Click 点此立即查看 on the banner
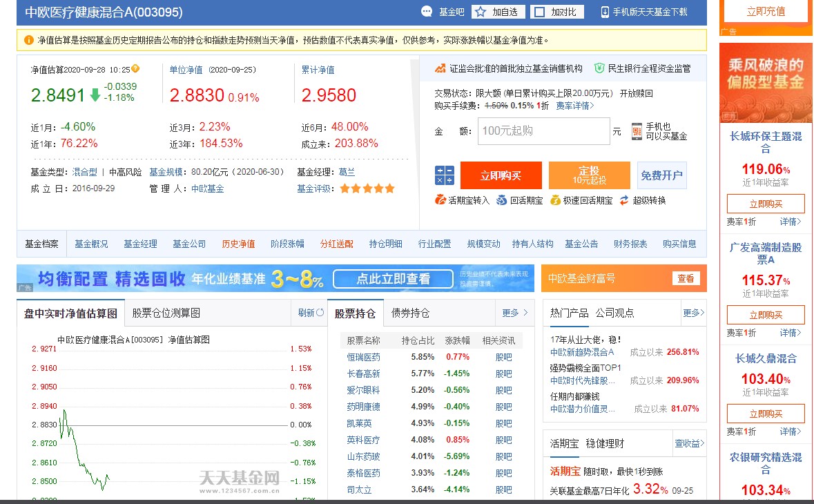This screenshot has height=504, width=814. [393, 279]
